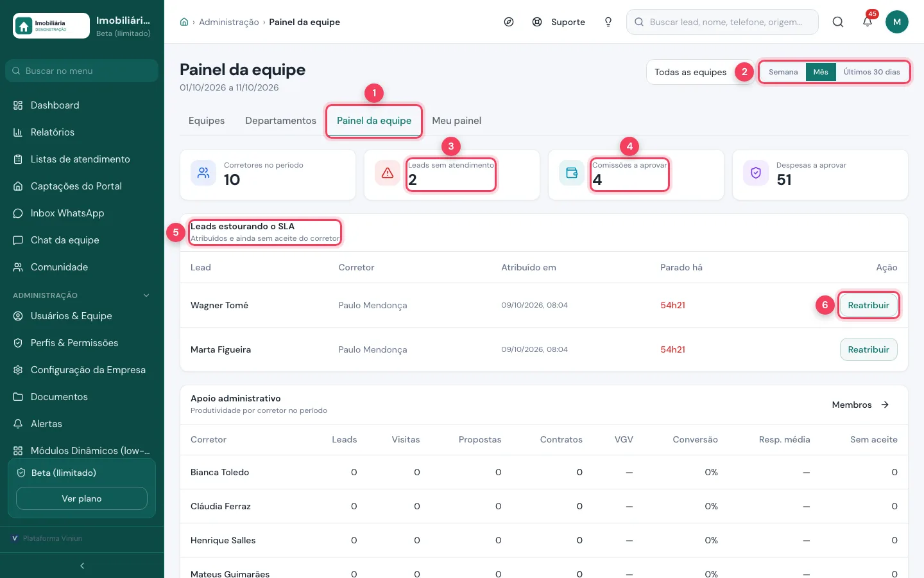The height and width of the screenshot is (578, 924).
Task: Click the lightbulb tips icon
Action: pyautogui.click(x=608, y=22)
